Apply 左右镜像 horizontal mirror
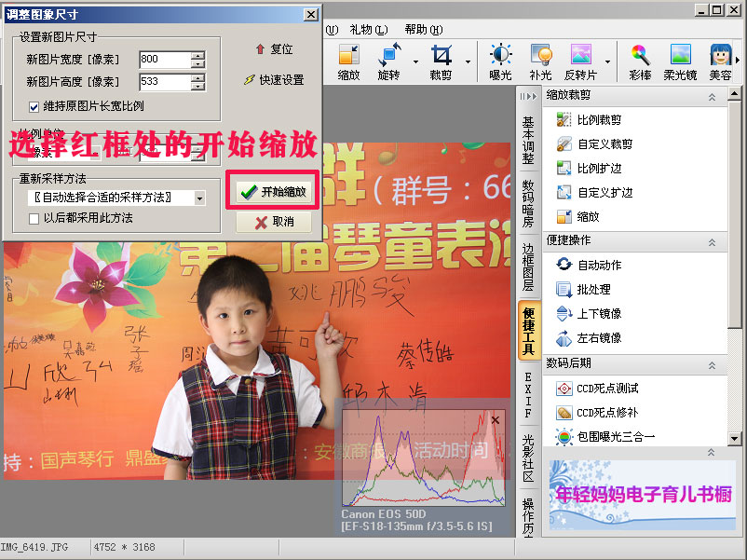The image size is (747, 560). tap(589, 338)
